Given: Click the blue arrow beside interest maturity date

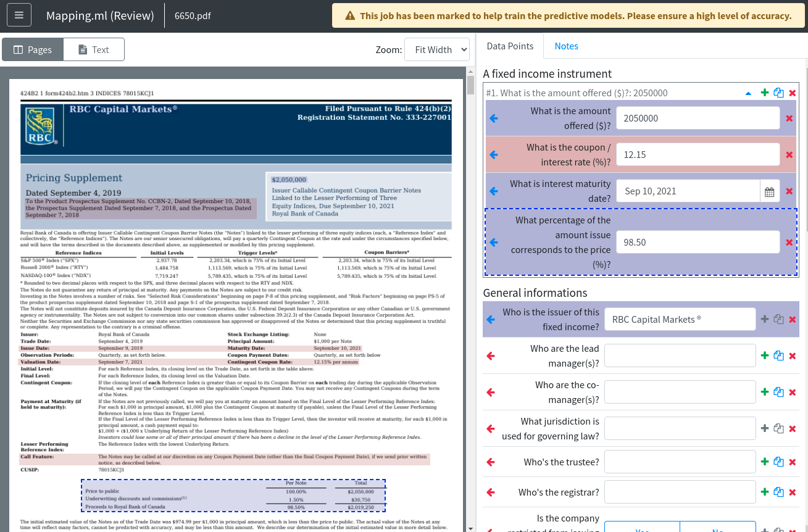Looking at the screenshot, I should coord(493,191).
